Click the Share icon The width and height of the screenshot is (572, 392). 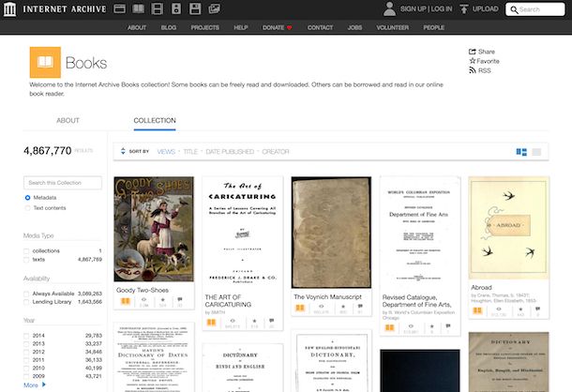tap(473, 52)
